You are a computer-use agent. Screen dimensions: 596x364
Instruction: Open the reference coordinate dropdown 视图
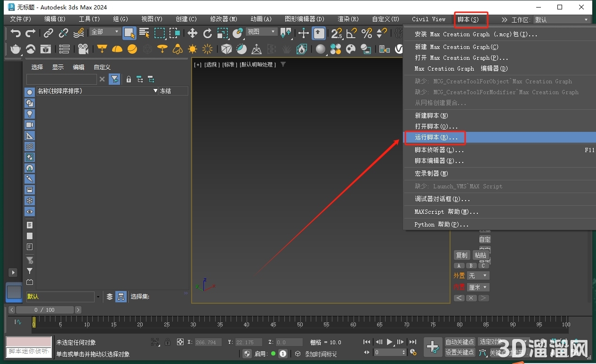click(261, 32)
